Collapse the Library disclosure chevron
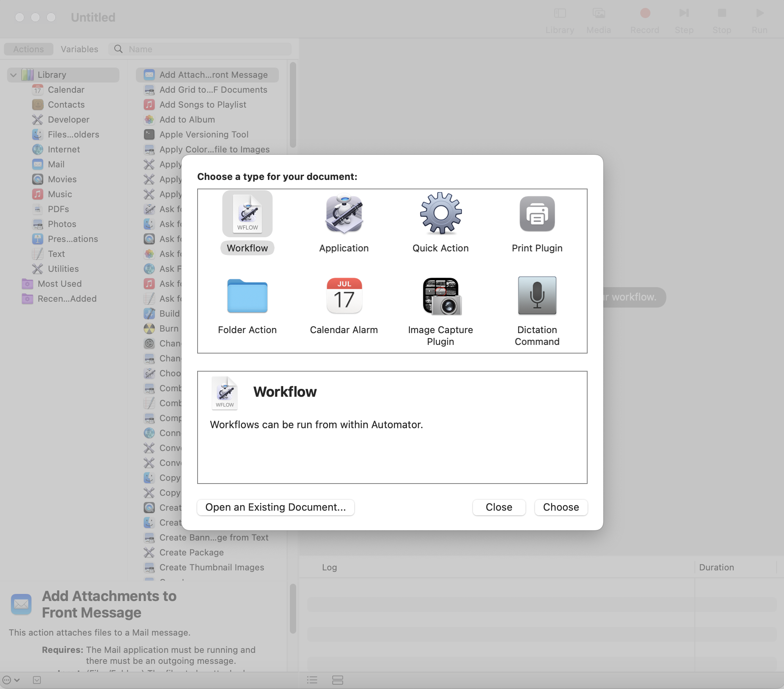This screenshot has width=784, height=689. point(13,75)
